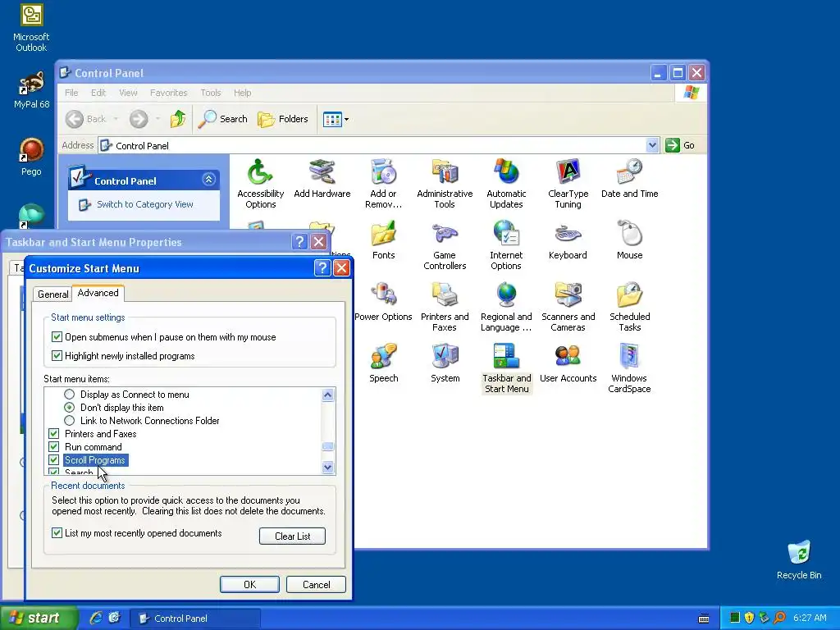This screenshot has height=630, width=840.
Task: Click Cancel in Customize Start Menu
Action: (x=316, y=584)
